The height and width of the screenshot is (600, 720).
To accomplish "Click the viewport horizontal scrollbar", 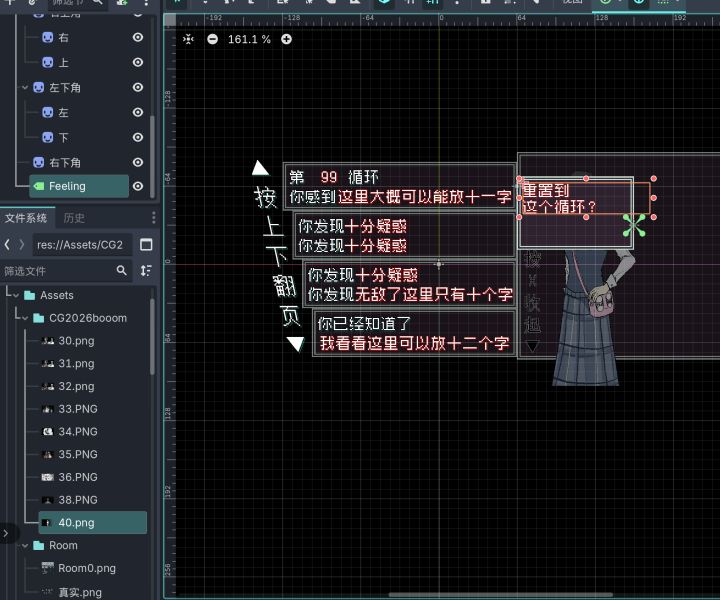I will tap(500, 595).
